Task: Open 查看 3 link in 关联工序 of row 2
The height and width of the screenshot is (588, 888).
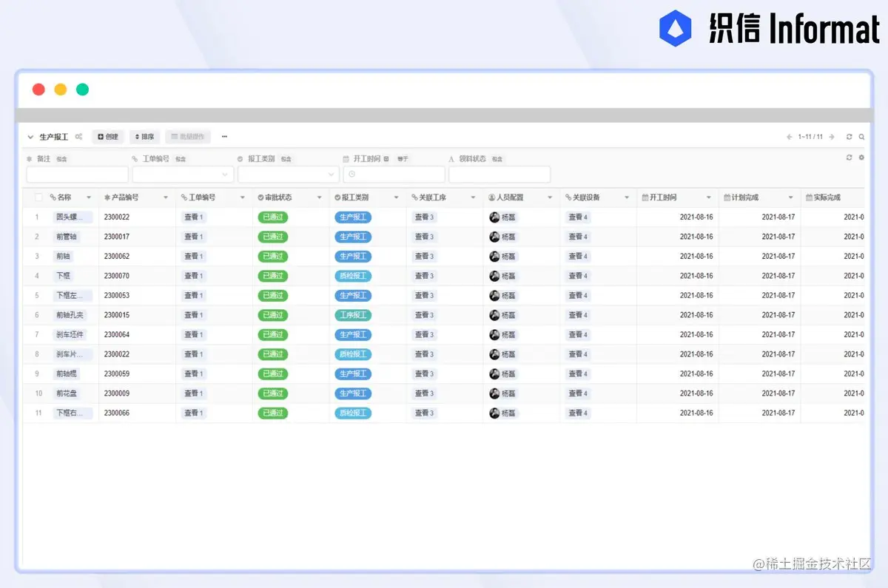Action: (423, 237)
